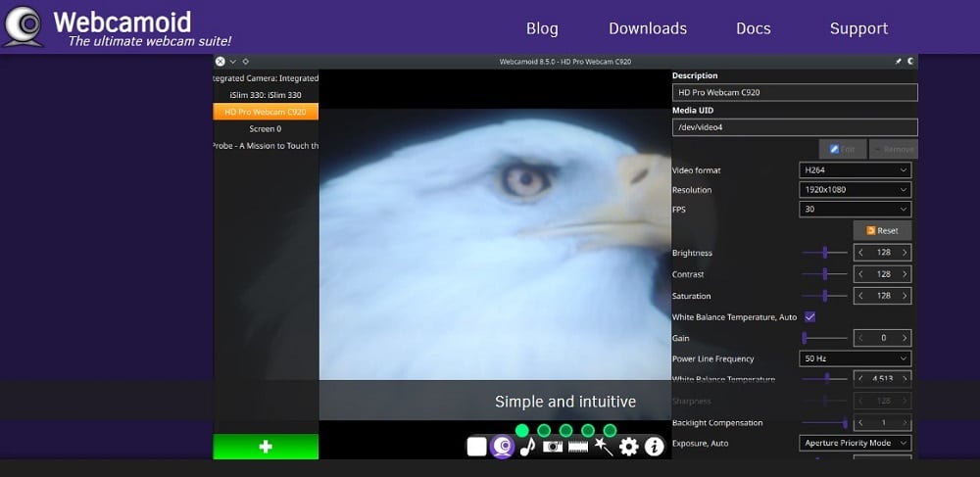Increase Gain with right arrow
The image size is (980, 477).
pos(904,338)
